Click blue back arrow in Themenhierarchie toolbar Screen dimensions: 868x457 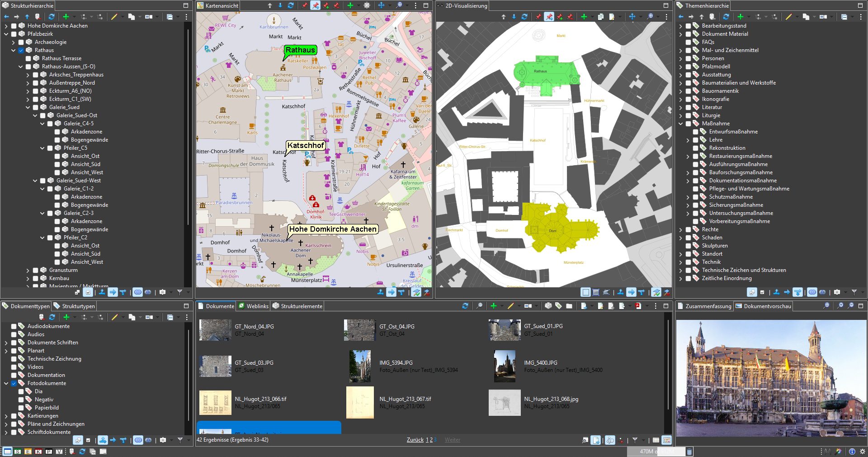(x=681, y=17)
